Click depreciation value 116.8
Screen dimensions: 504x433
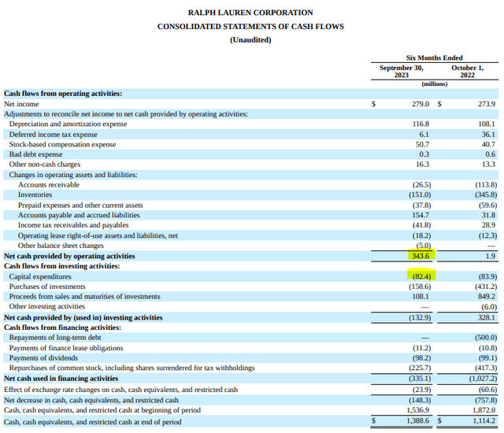click(421, 124)
